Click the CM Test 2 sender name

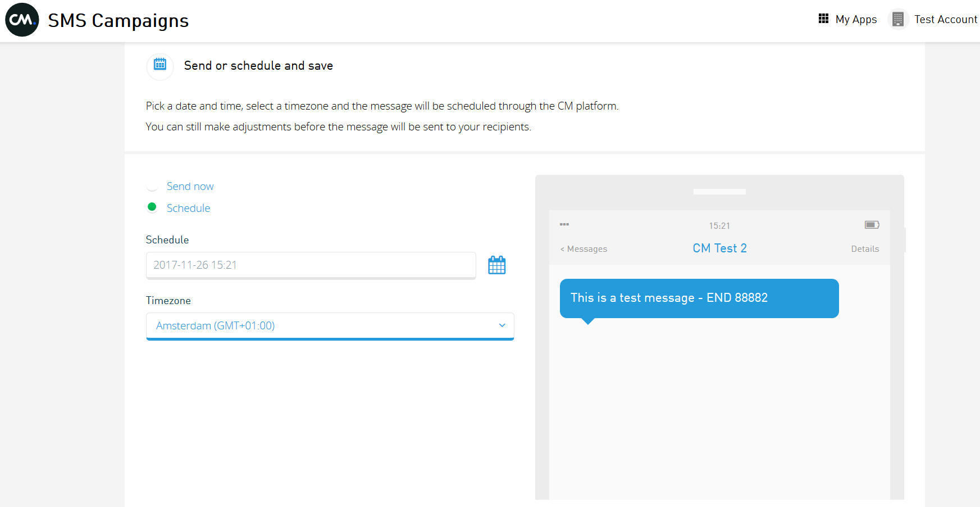tap(720, 248)
